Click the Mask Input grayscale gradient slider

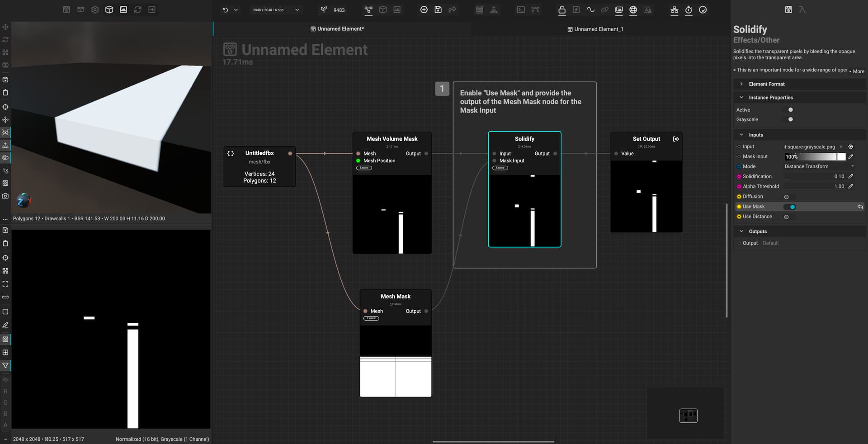pos(814,156)
